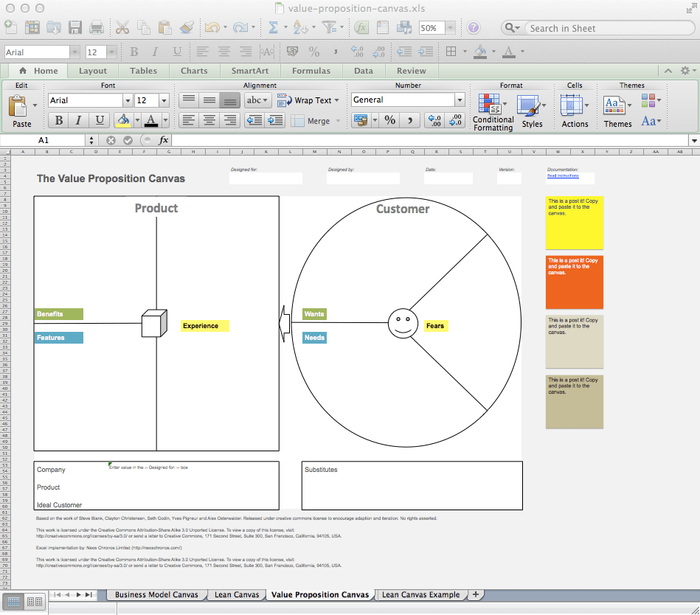
Task: Switch to Page Layout view at bottom
Action: (x=35, y=602)
